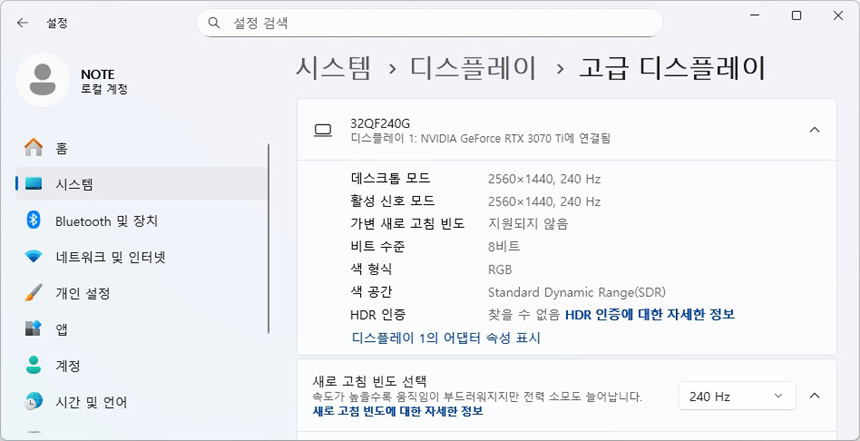
Task: Select 시스템 in the sidebar menu
Action: (x=74, y=184)
